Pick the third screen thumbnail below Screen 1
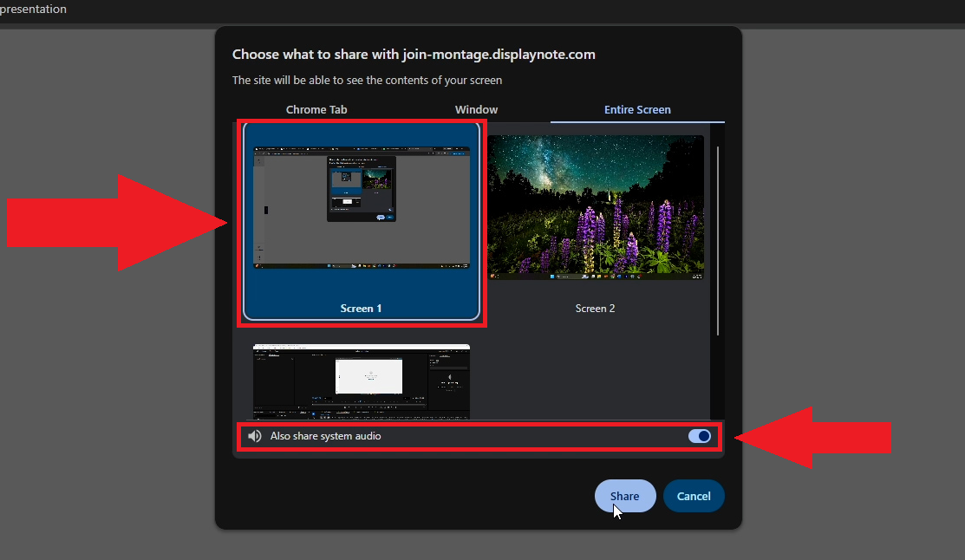Viewport: 965px width, 560px height. point(361,381)
